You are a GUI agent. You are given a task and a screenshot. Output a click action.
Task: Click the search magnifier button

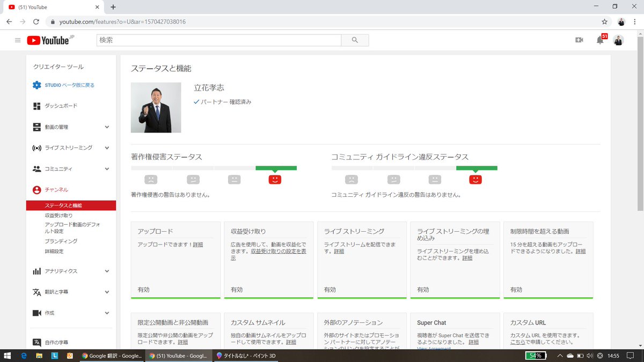click(355, 40)
